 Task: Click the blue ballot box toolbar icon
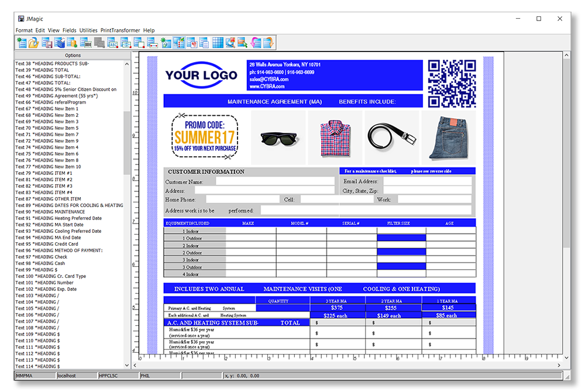click(59, 43)
